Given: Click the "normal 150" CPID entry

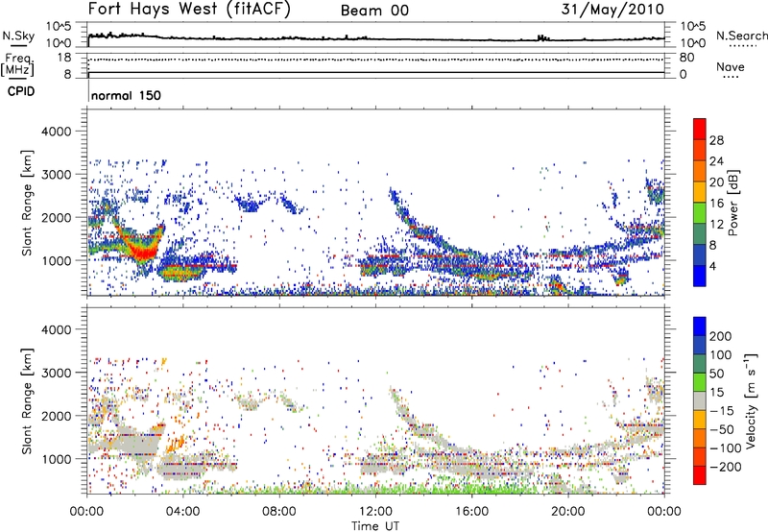Looking at the screenshot, I should point(126,95).
